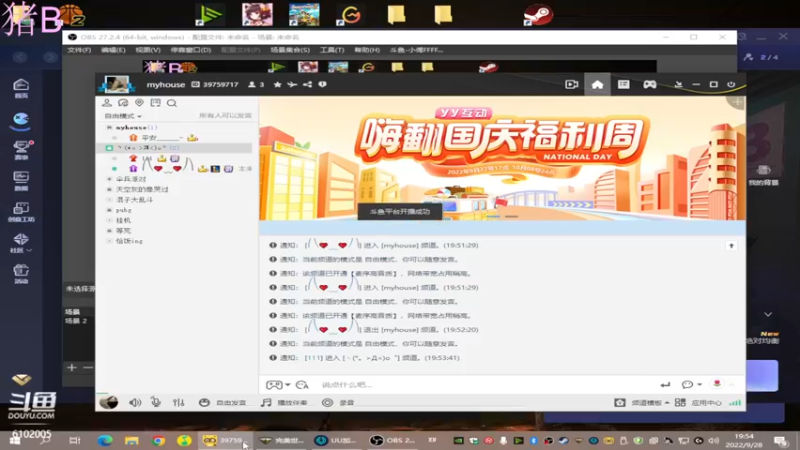Open 活动 gift icon in Douyu sidebar
The height and width of the screenshot is (450, 800).
21,274
